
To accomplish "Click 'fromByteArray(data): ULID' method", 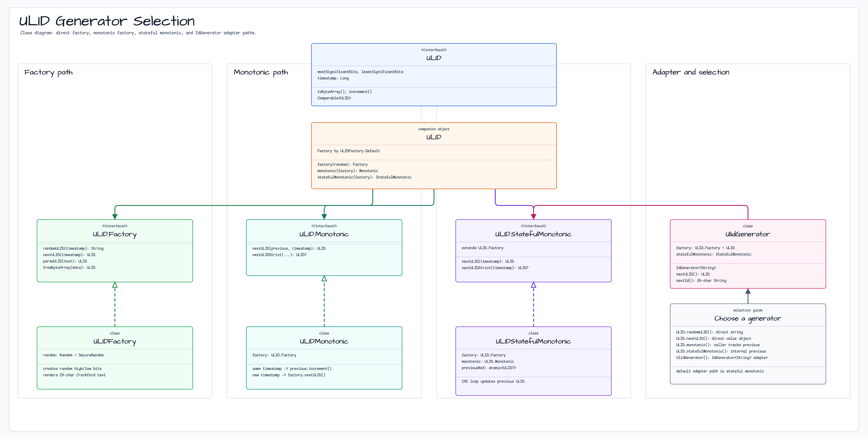I will [69, 267].
